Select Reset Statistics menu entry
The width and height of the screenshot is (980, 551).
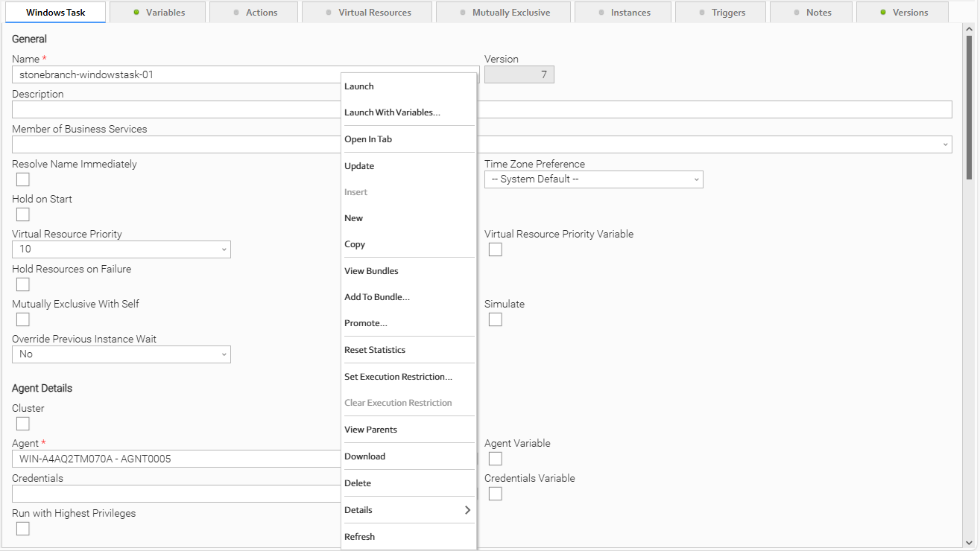point(375,350)
